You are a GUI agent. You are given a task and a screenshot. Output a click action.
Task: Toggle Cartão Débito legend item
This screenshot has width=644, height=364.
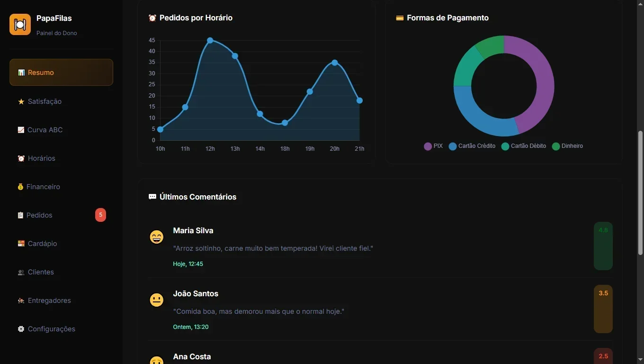(x=524, y=146)
